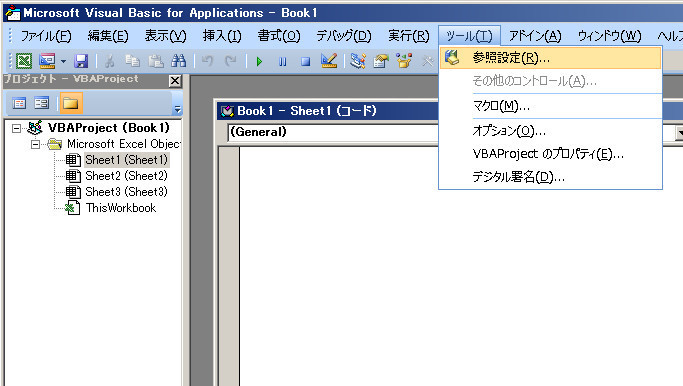
Task: Toggle Design Mode icon
Action: click(329, 61)
